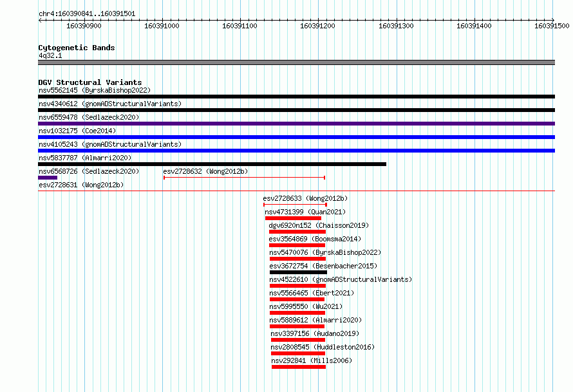Click ruler position 160391000
573x392 pixels.
(162, 26)
